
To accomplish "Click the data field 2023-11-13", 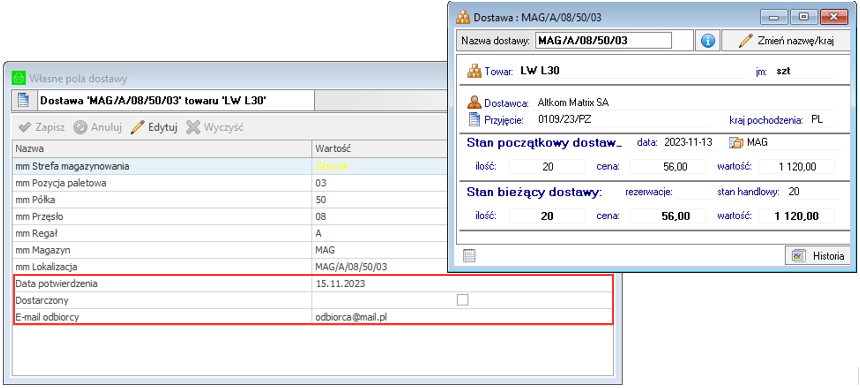I will pos(688,143).
